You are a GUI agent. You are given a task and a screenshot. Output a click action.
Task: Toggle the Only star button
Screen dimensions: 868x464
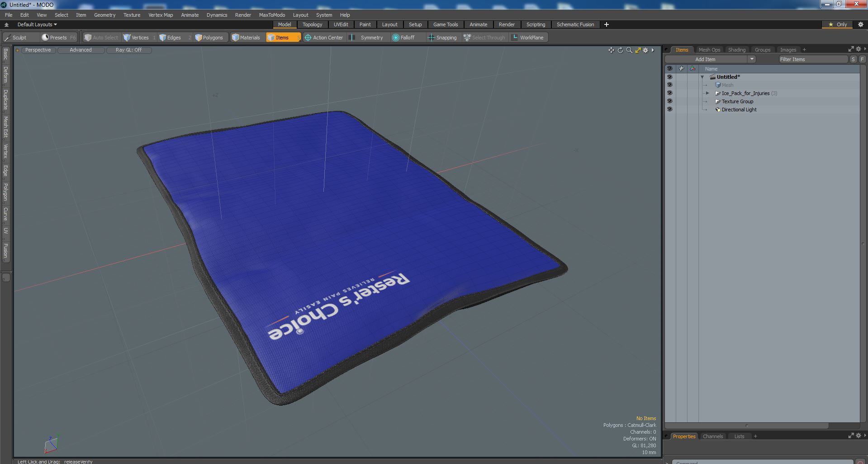tap(838, 24)
